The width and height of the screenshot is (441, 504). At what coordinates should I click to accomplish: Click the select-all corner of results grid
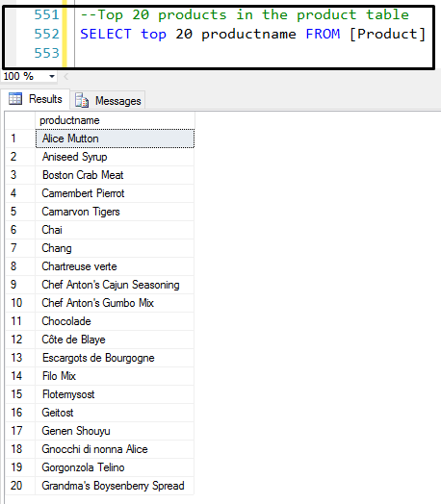coord(20,120)
